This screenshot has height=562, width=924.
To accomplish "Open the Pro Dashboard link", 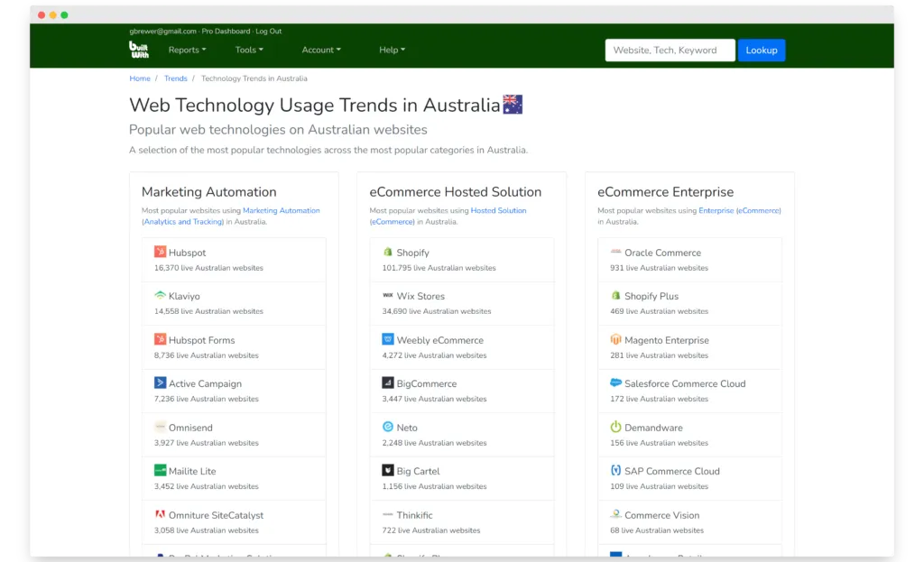I will click(226, 32).
